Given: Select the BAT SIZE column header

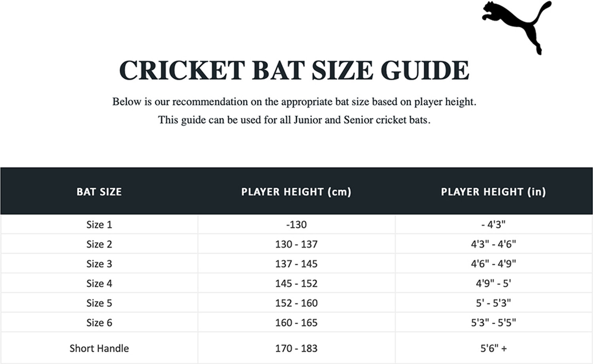Looking at the screenshot, I should click(99, 192).
